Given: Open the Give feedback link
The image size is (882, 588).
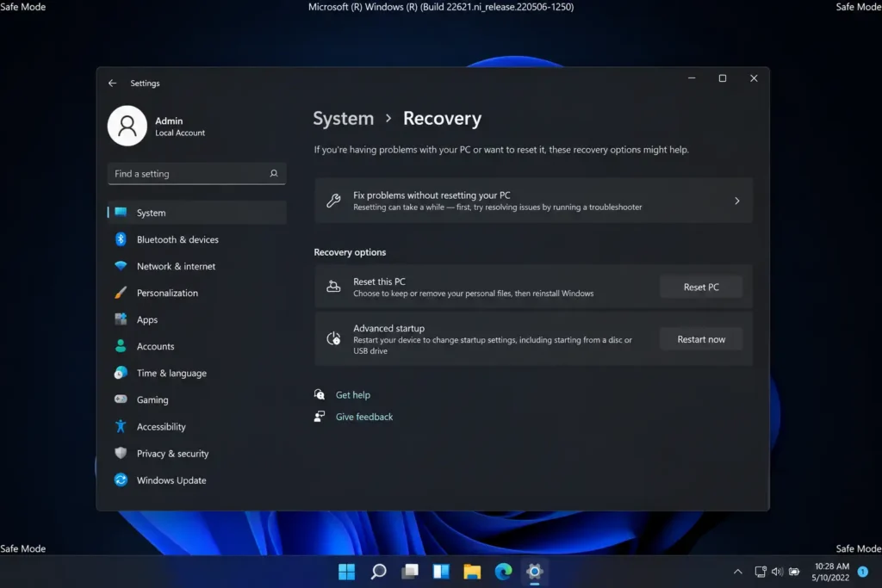Looking at the screenshot, I should coord(364,417).
